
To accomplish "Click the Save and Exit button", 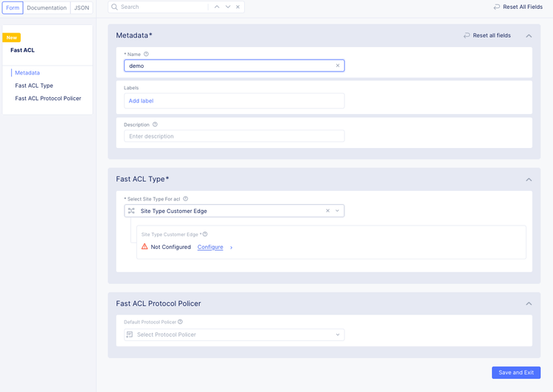I will 515,373.
